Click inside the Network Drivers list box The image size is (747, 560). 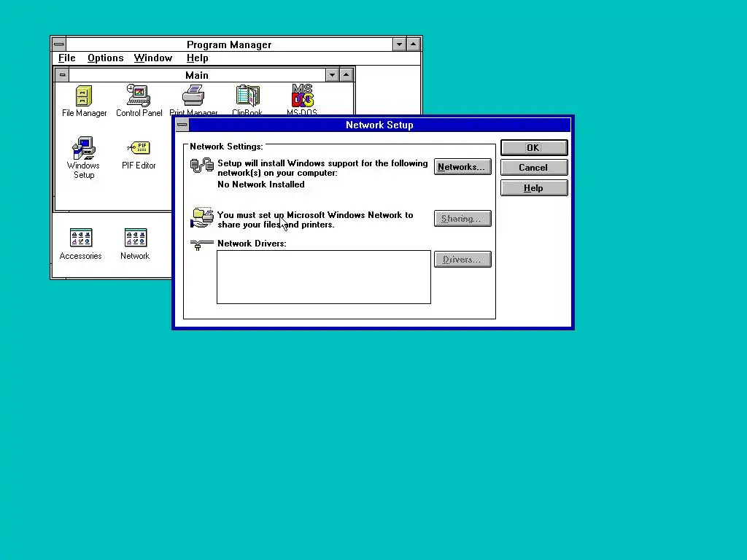[x=324, y=277]
